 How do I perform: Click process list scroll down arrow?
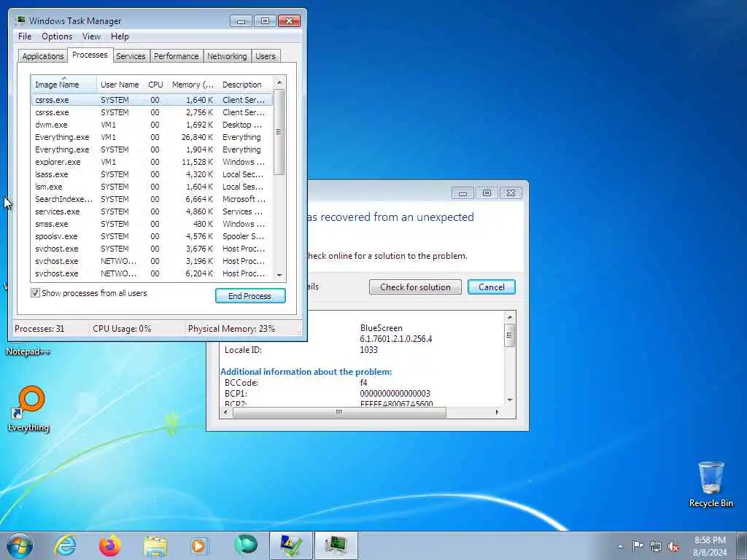tap(279, 275)
